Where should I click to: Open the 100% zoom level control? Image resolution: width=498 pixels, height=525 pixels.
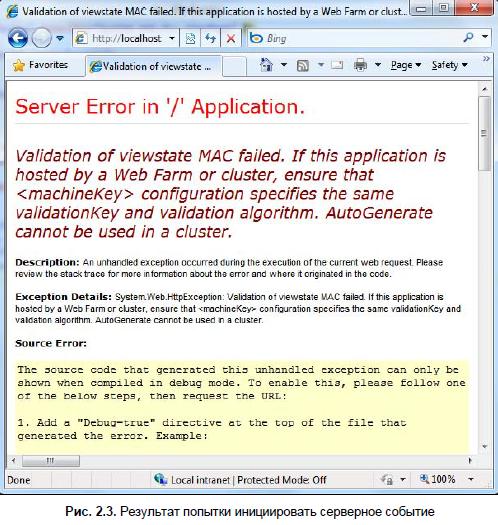(437, 479)
